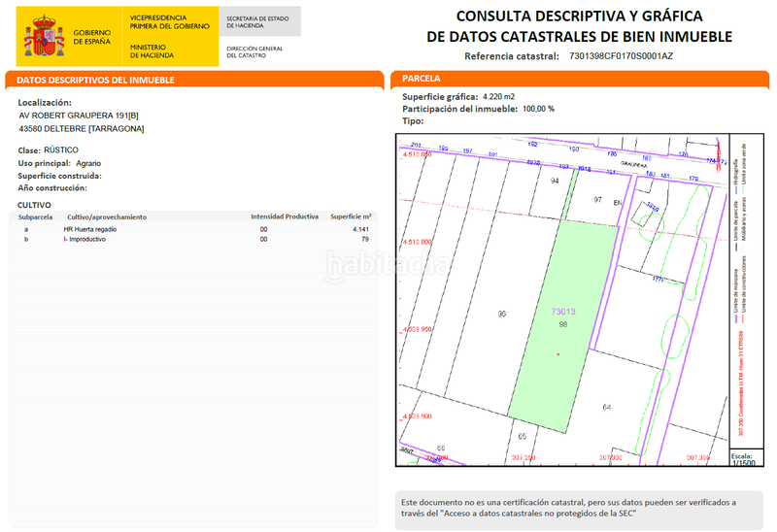Click the Superficie m² column header

[351, 216]
